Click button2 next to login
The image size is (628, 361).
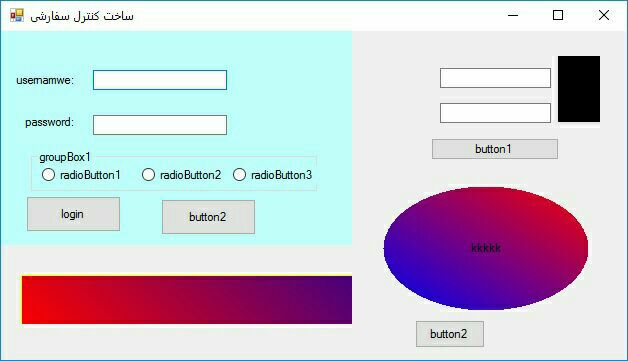point(208,217)
